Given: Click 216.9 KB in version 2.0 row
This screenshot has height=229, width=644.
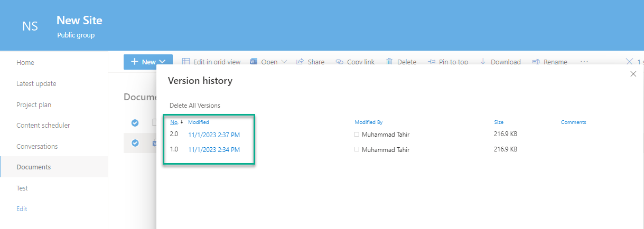Looking at the screenshot, I should [506, 134].
